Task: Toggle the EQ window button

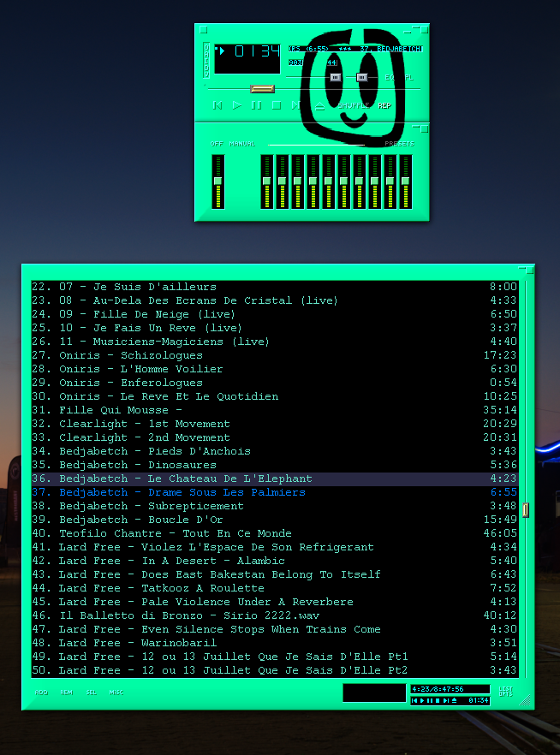Action: (x=390, y=77)
